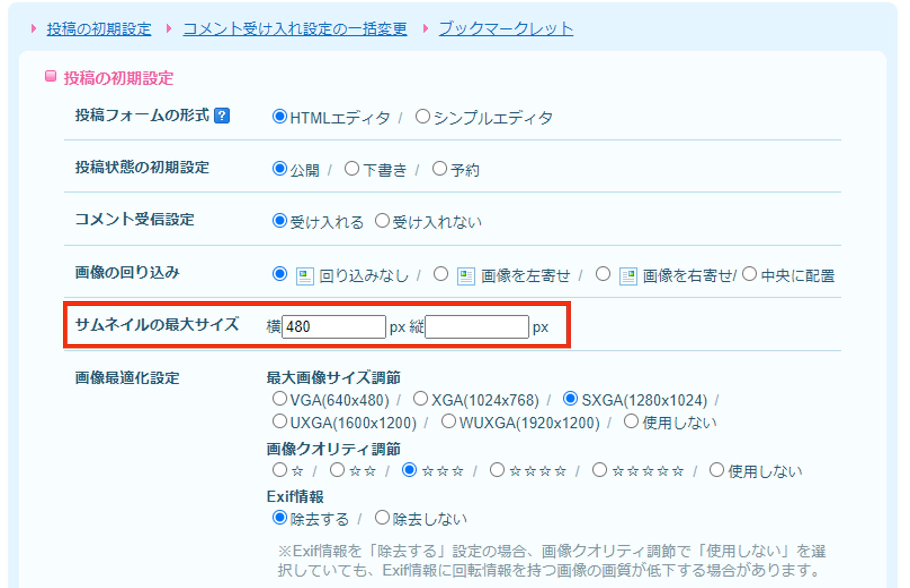Open 投稿の初期設定 link at top
The height and width of the screenshot is (588, 910).
point(99,29)
